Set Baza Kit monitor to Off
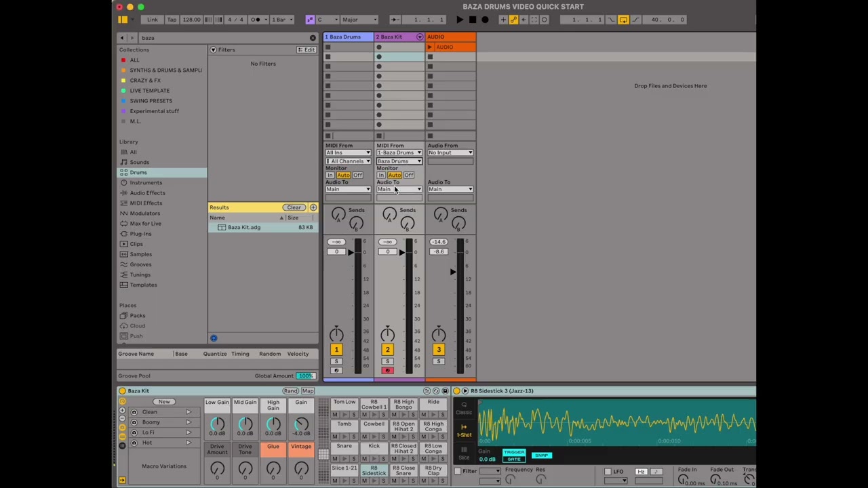This screenshot has width=868, height=488. tap(409, 176)
